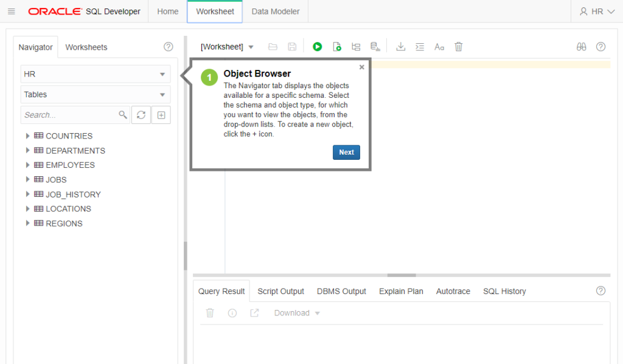Open the HR schema dropdown
This screenshot has height=364, width=623.
(x=96, y=74)
